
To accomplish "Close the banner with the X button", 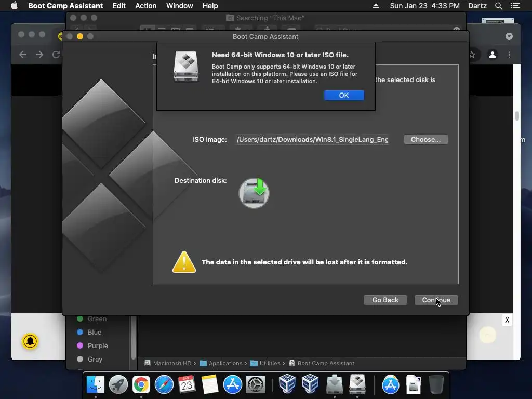I will pyautogui.click(x=507, y=320).
